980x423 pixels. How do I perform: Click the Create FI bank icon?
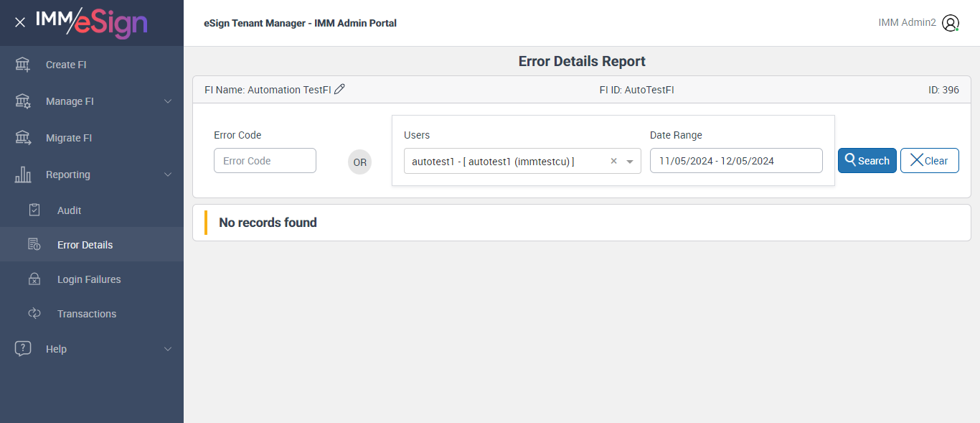[x=23, y=65]
